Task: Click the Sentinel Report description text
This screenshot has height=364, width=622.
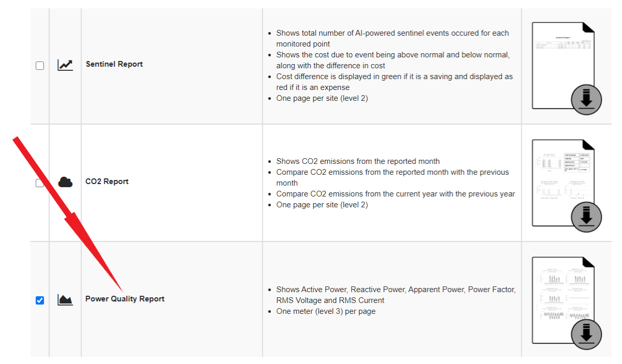Action: (393, 66)
